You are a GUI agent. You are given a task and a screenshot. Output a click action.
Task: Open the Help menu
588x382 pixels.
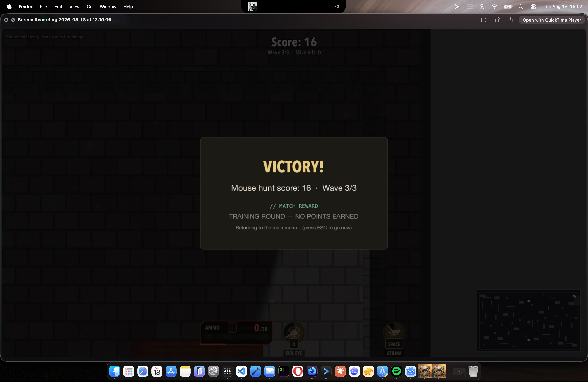point(128,6)
